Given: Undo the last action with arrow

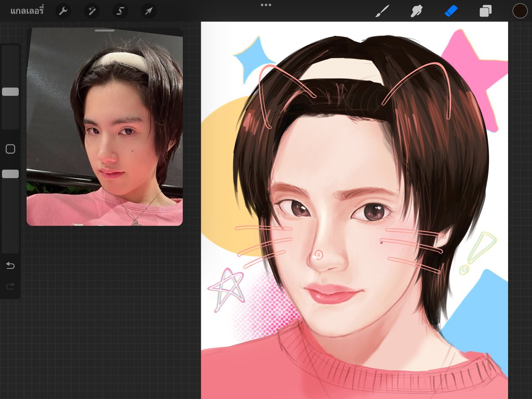Looking at the screenshot, I should click(10, 266).
